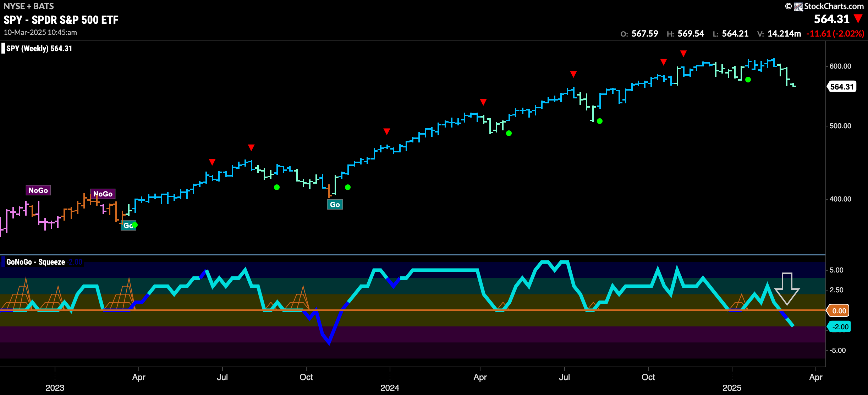Click the 2023 year label on the time axis

coord(55,388)
